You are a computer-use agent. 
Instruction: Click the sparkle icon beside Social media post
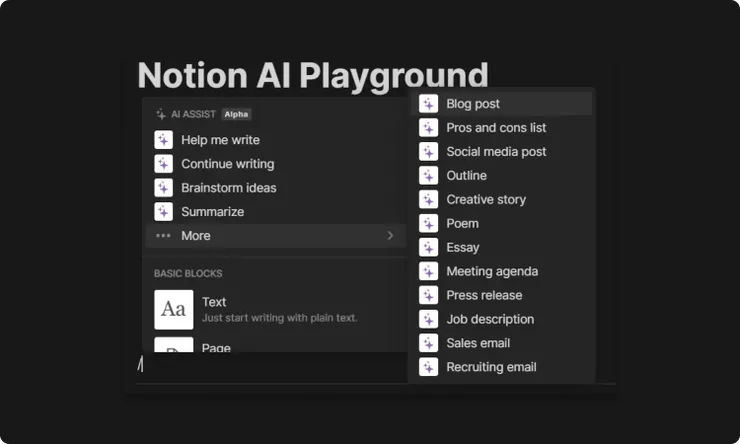[x=429, y=151]
